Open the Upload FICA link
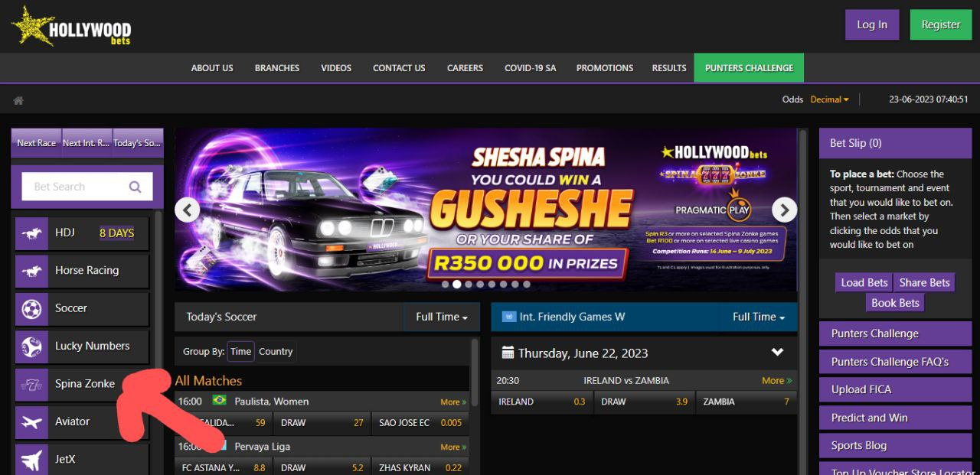Viewport: 980px width, 475px height. 894,389
